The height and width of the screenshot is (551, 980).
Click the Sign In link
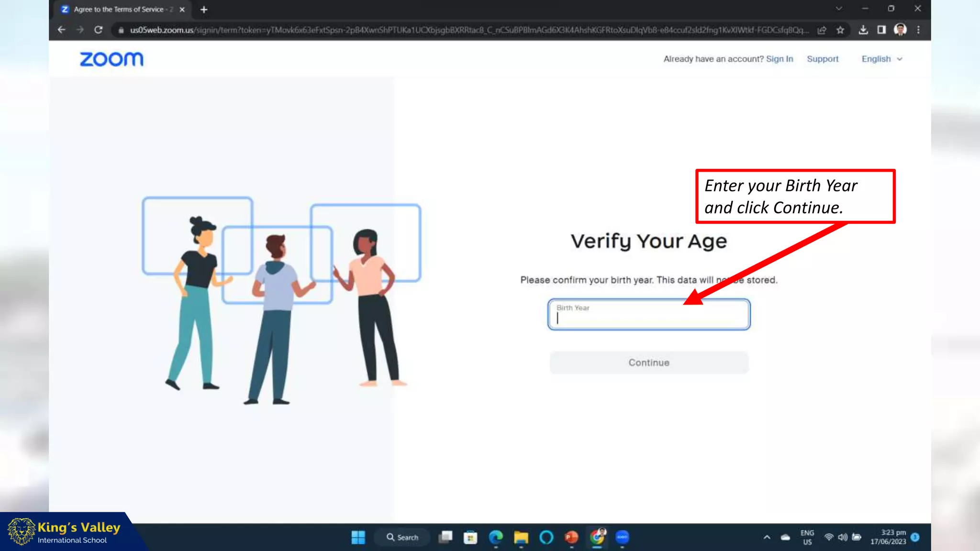(x=779, y=59)
